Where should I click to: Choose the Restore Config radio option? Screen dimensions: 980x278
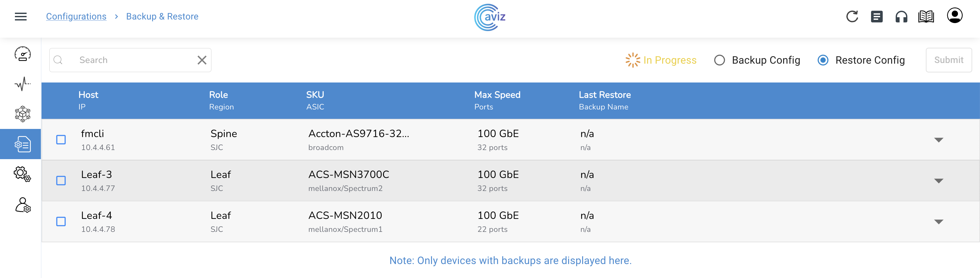(822, 60)
